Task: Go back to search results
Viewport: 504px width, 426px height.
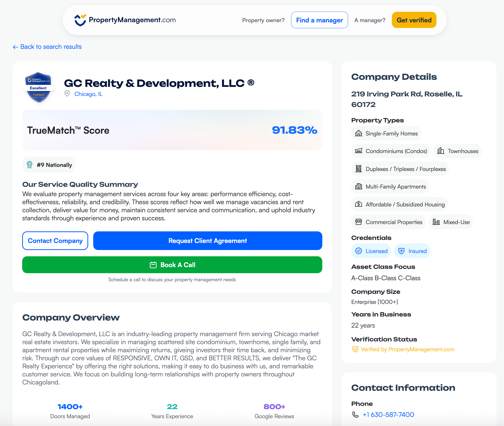Action: tap(47, 47)
